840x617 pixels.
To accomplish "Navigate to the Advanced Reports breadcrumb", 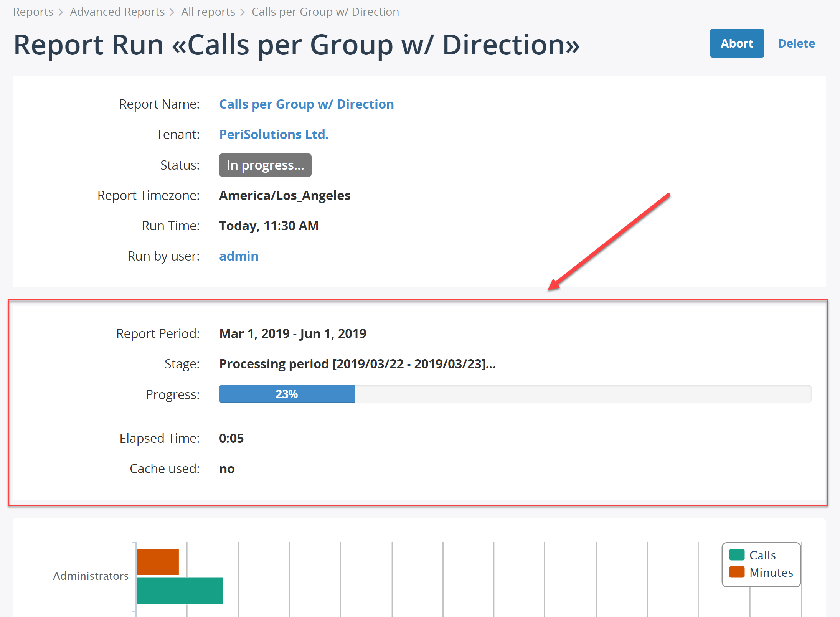I will click(x=116, y=11).
